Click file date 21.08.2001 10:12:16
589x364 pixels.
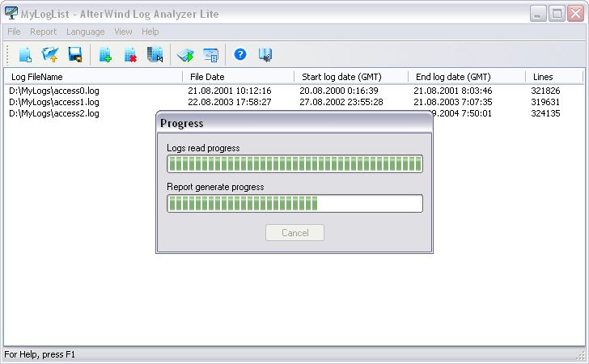[x=230, y=91]
